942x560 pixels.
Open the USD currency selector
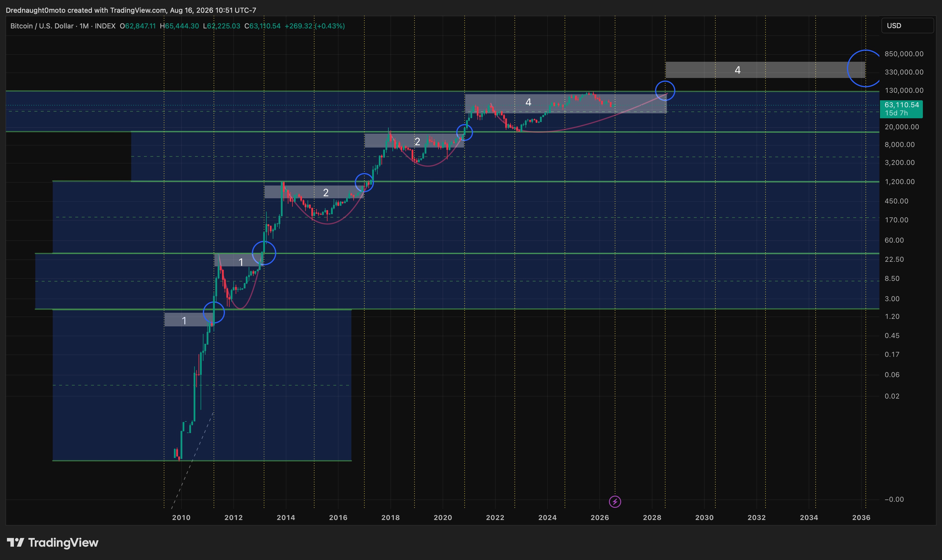(x=907, y=26)
